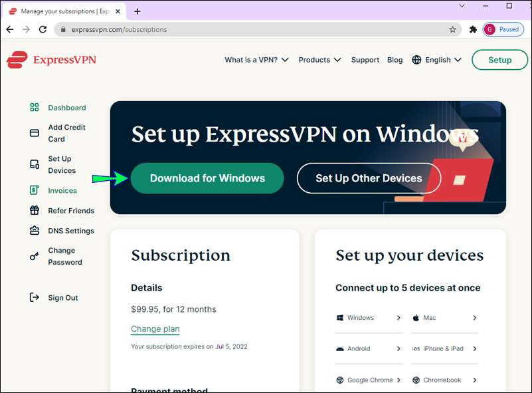Click the ExpressVPN logo
The height and width of the screenshot is (393, 532).
tap(51, 60)
